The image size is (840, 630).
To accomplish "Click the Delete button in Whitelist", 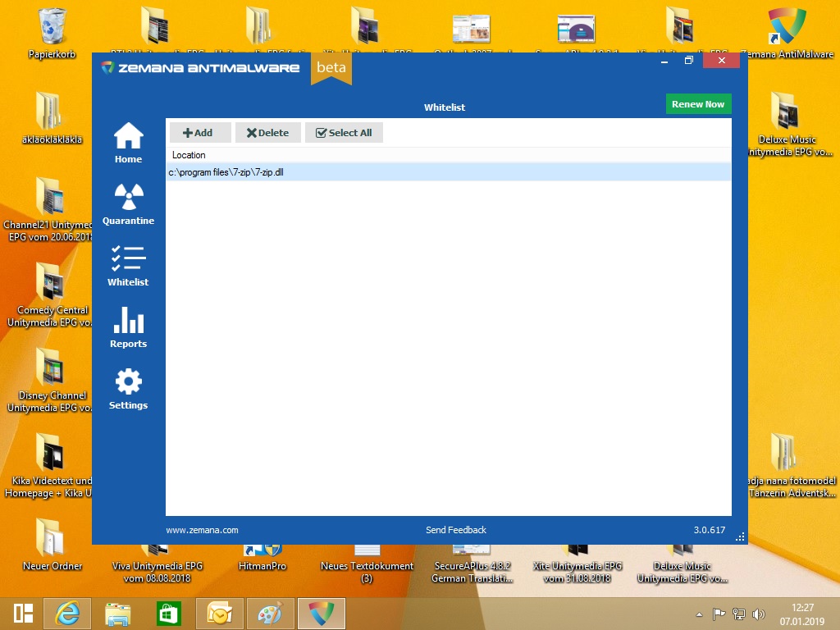I will pyautogui.click(x=268, y=132).
